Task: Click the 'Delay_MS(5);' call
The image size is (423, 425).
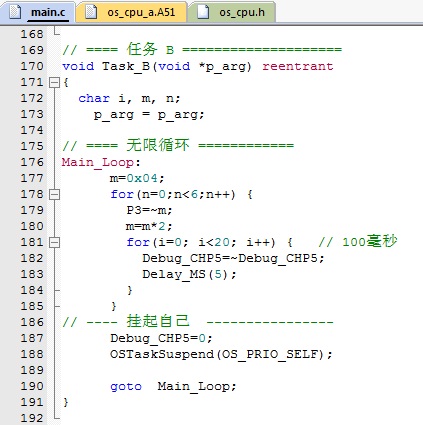Action: coord(189,275)
